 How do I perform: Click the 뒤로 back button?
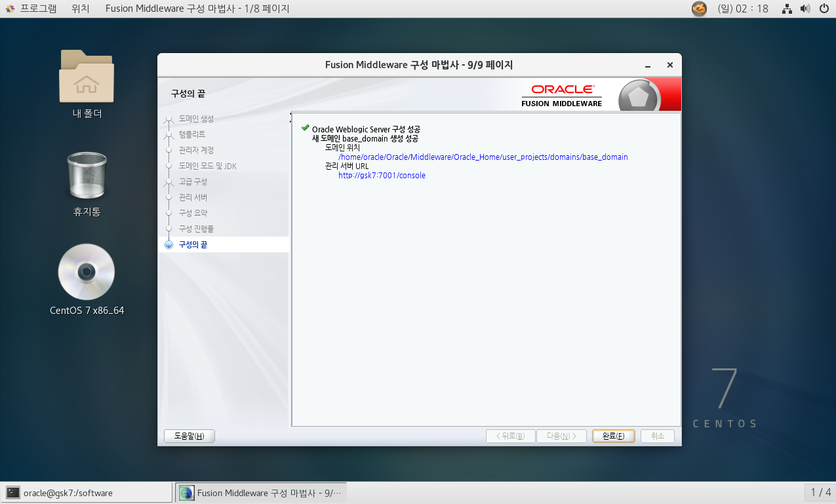click(510, 436)
